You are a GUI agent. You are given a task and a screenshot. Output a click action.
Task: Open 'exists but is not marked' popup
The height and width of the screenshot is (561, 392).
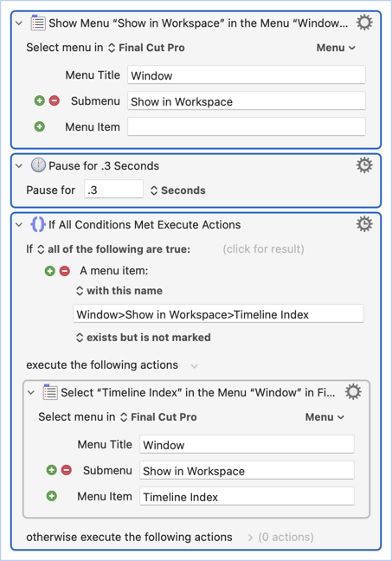[x=144, y=338]
